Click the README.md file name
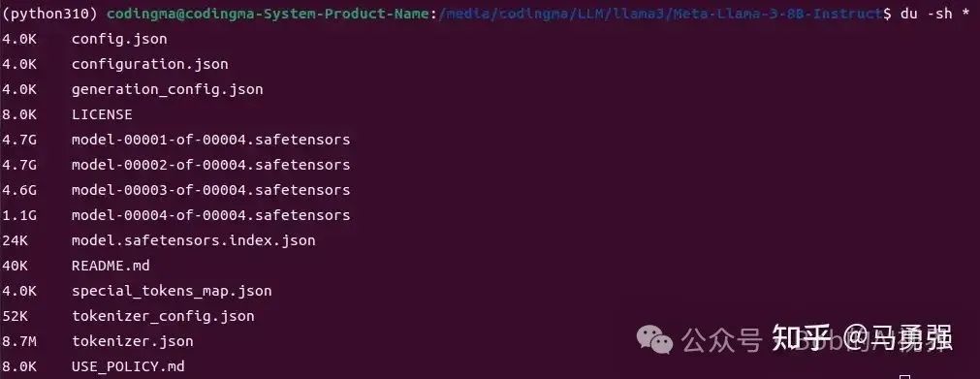Image resolution: width=980 pixels, height=379 pixels. pos(111,266)
